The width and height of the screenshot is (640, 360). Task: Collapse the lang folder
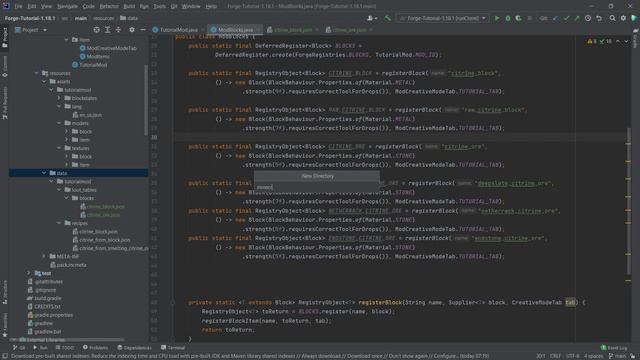pos(59,107)
